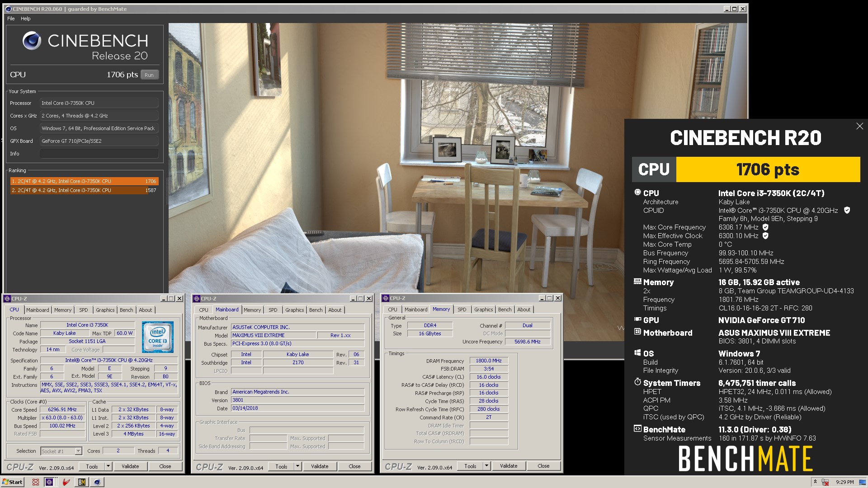Image resolution: width=868 pixels, height=488 pixels.
Task: Open Bench tab in first CPU-Z window
Action: [127, 310]
